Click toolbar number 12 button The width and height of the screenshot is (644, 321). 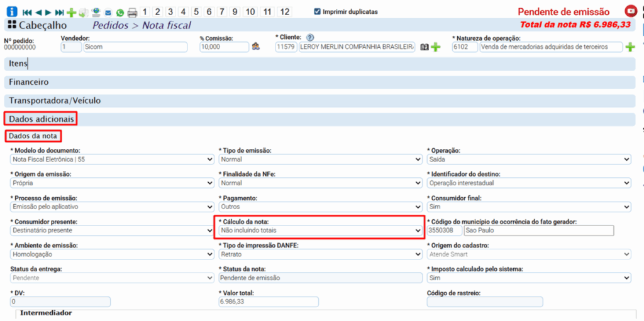point(284,12)
